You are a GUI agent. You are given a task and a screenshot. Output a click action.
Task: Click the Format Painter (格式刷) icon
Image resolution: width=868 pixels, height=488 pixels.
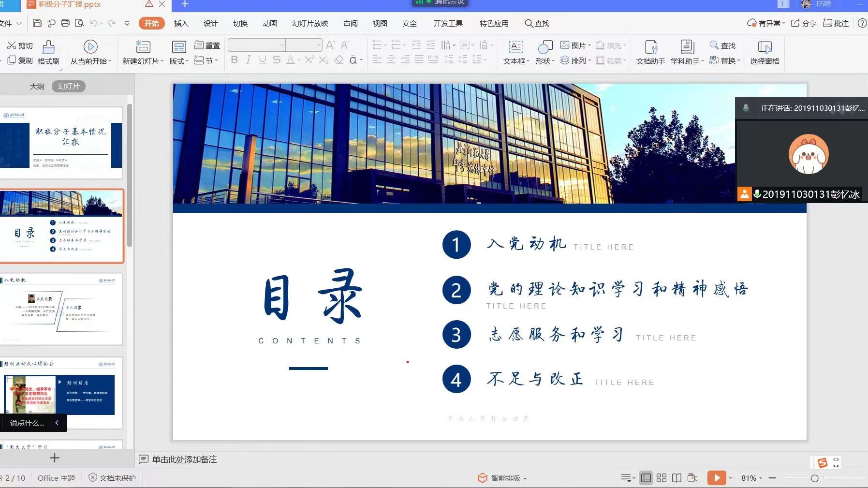[x=48, y=47]
